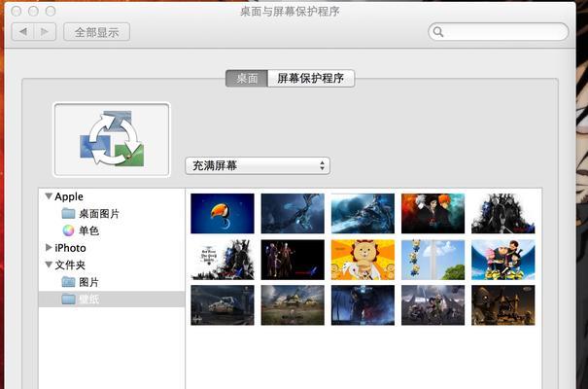Click the 单色 label text
588x389 pixels.
tap(88, 230)
